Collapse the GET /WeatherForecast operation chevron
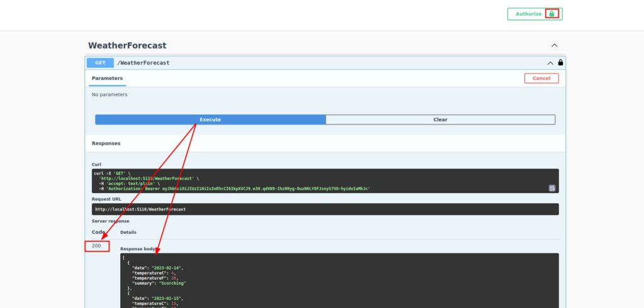Viewport: 644px width, 308px height. tap(550, 63)
